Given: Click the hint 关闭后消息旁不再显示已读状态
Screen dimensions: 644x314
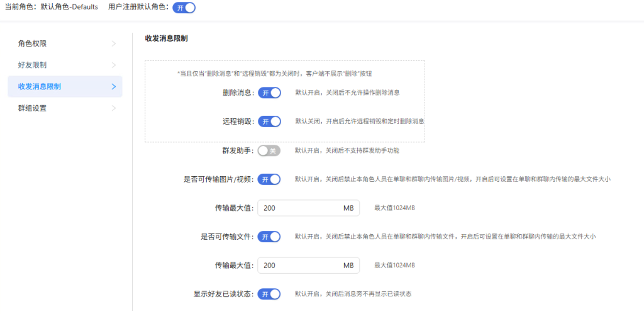Looking at the screenshot, I should tap(353, 294).
